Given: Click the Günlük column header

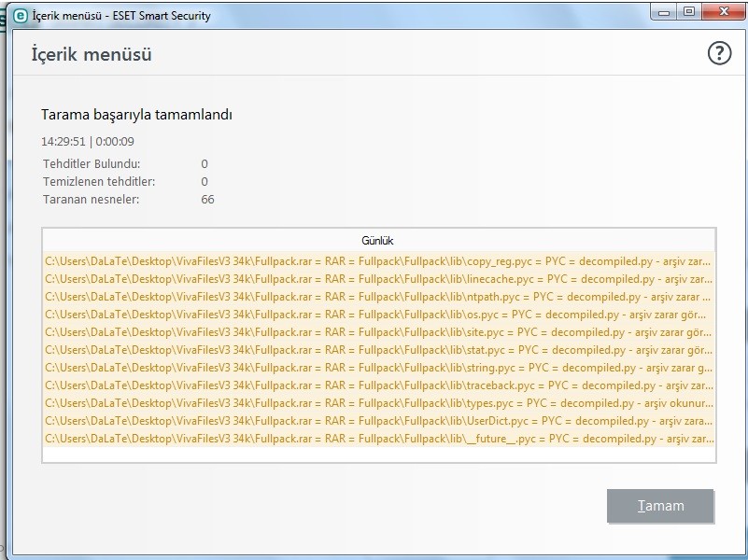Looking at the screenshot, I should pyautogui.click(x=377, y=240).
